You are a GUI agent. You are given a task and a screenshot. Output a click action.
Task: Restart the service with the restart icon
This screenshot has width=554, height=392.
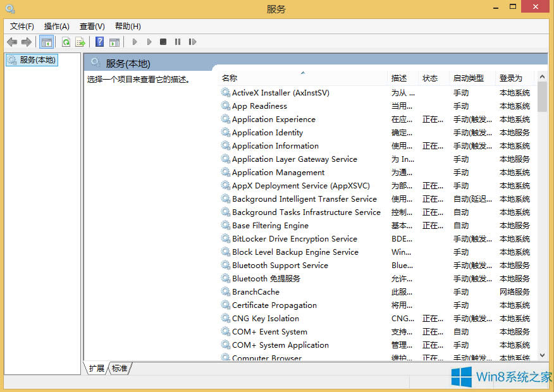[192, 42]
